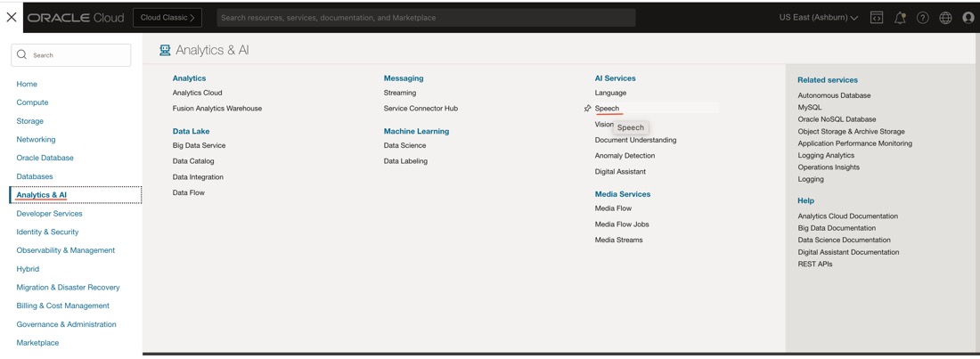Open the Media Flow Jobs link

[x=622, y=224]
